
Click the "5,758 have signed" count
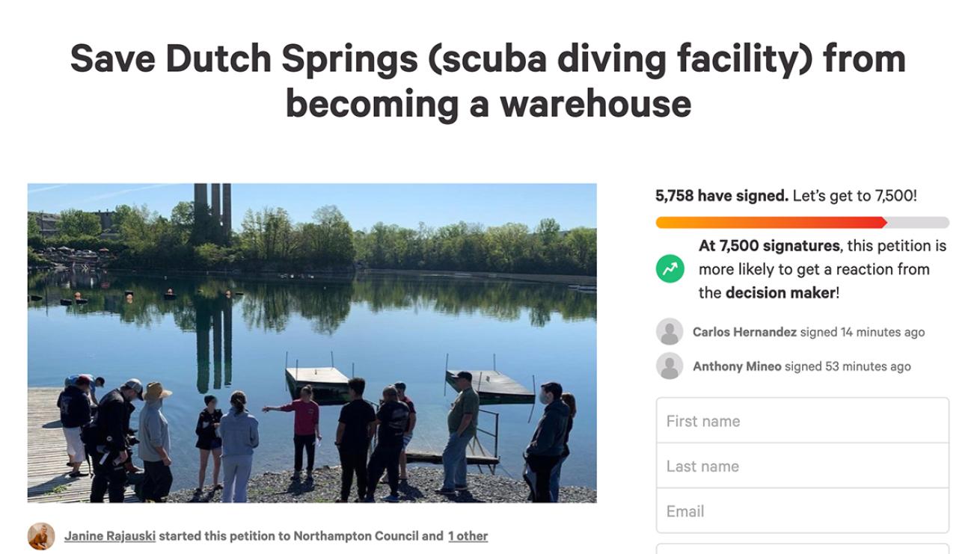[x=721, y=196]
